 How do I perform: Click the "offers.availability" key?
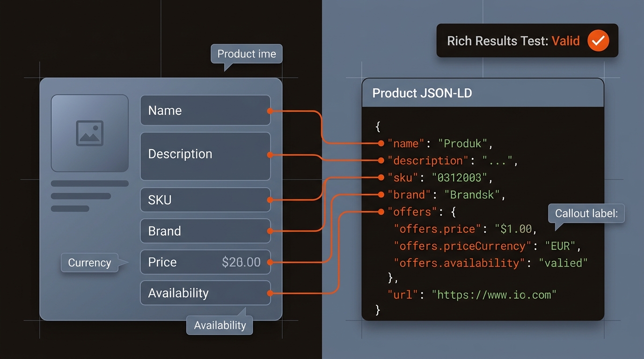pyautogui.click(x=460, y=263)
